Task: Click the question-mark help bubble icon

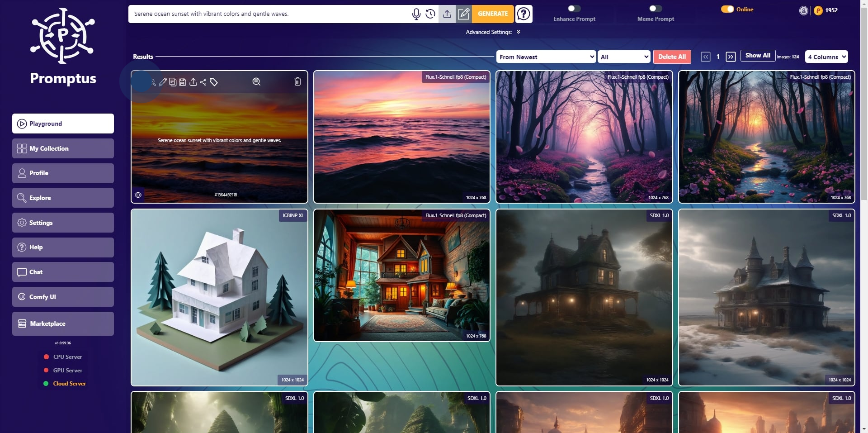Action: pyautogui.click(x=524, y=14)
